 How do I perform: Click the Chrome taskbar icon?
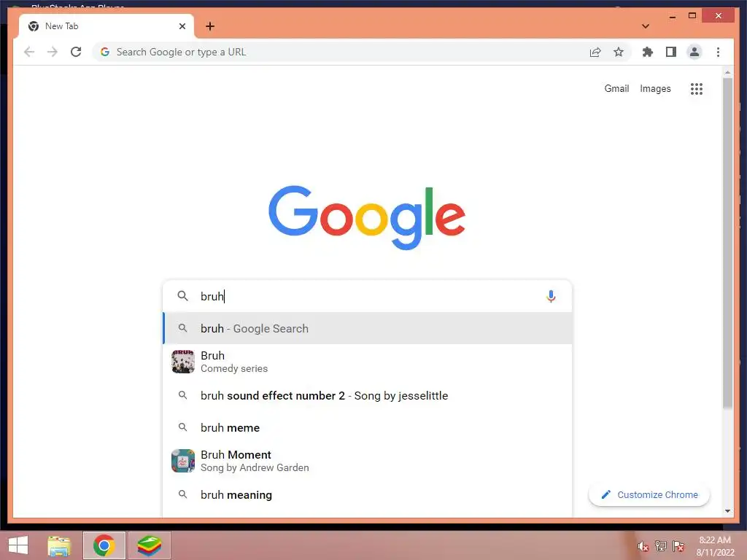point(104,545)
